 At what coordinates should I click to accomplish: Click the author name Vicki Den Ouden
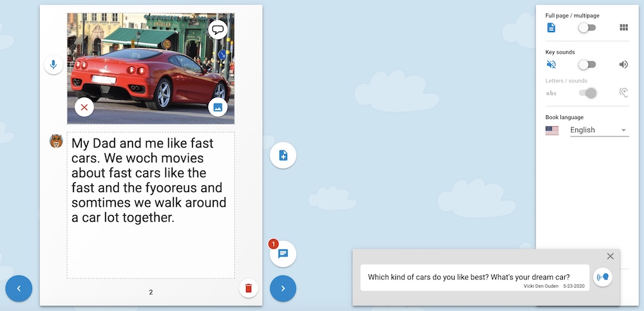click(540, 286)
